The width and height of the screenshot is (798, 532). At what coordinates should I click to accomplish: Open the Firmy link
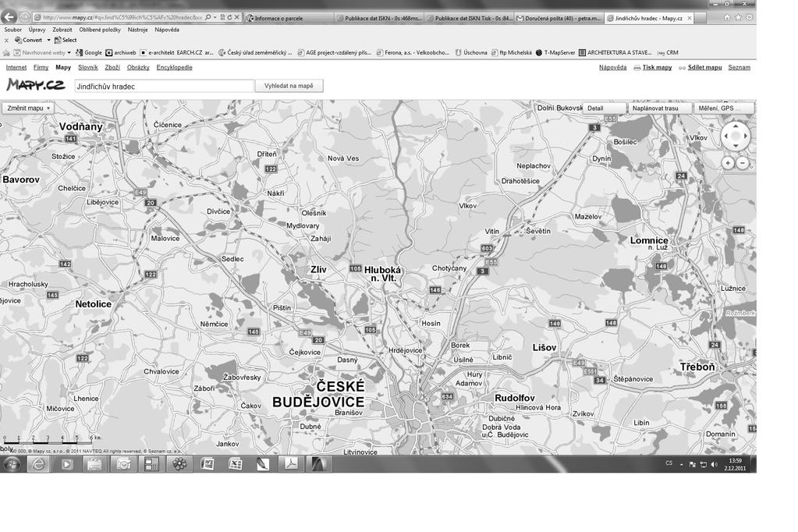tap(41, 67)
